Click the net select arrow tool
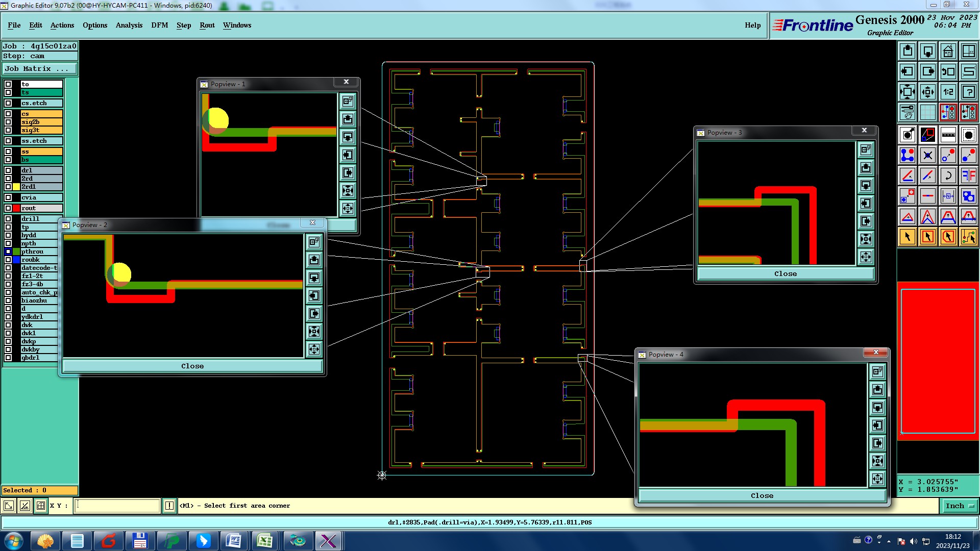The height and width of the screenshot is (551, 980). (968, 237)
